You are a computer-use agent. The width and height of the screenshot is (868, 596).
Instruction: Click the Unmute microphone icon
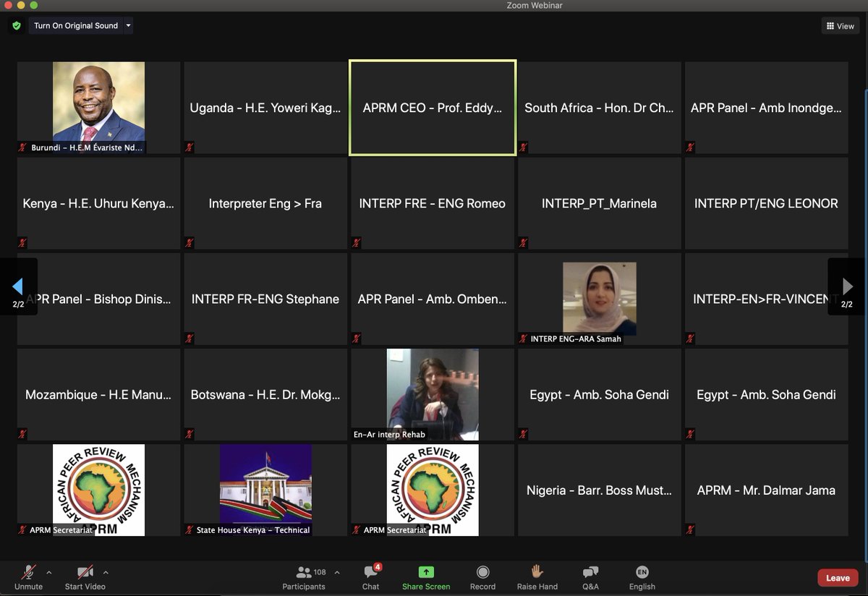pos(29,572)
